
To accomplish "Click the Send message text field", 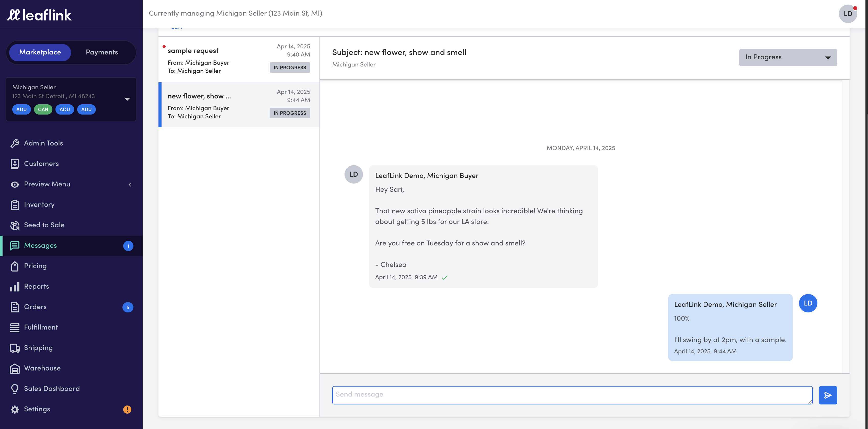I will tap(572, 395).
